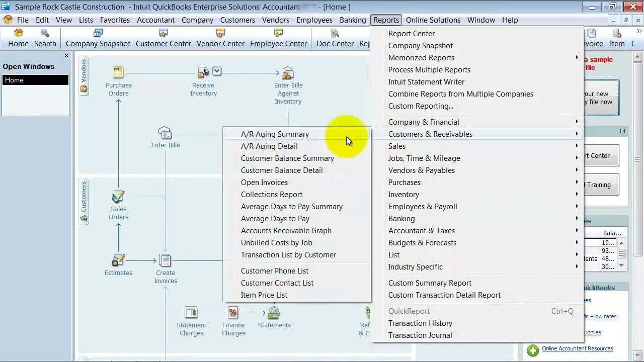This screenshot has width=644, height=362.
Task: Click the main window vertical scrollbar grip
Action: pyautogui.click(x=637, y=159)
